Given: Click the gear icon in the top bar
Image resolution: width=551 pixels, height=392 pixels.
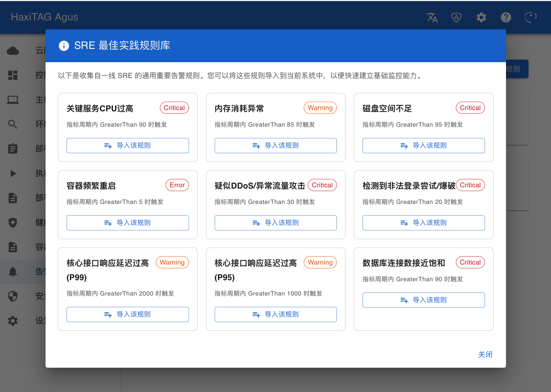Looking at the screenshot, I should point(481,17).
